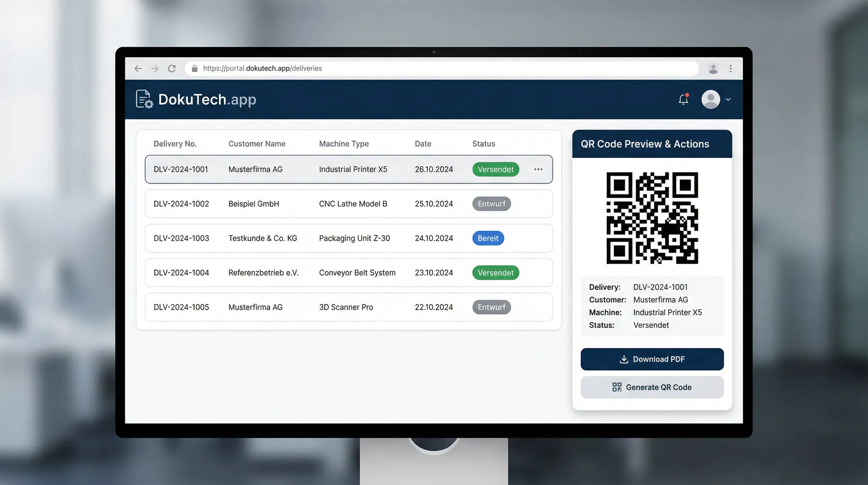Click the DokuTech.app logo
Image resolution: width=868 pixels, height=485 pixels.
pyautogui.click(x=196, y=99)
